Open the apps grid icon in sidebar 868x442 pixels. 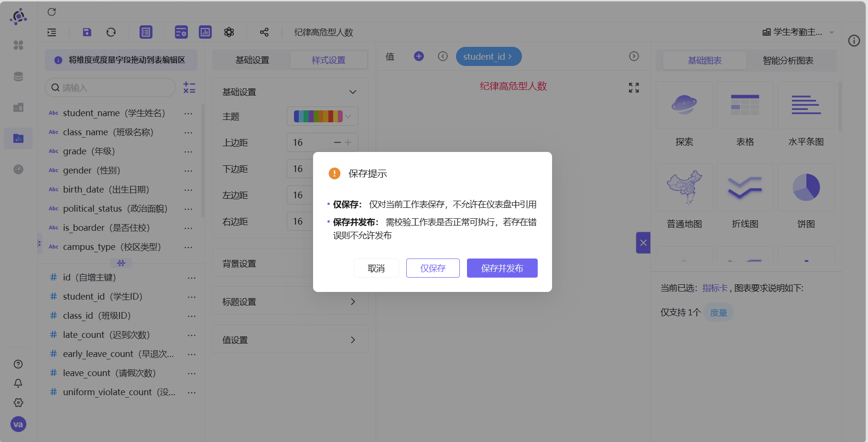click(x=18, y=45)
